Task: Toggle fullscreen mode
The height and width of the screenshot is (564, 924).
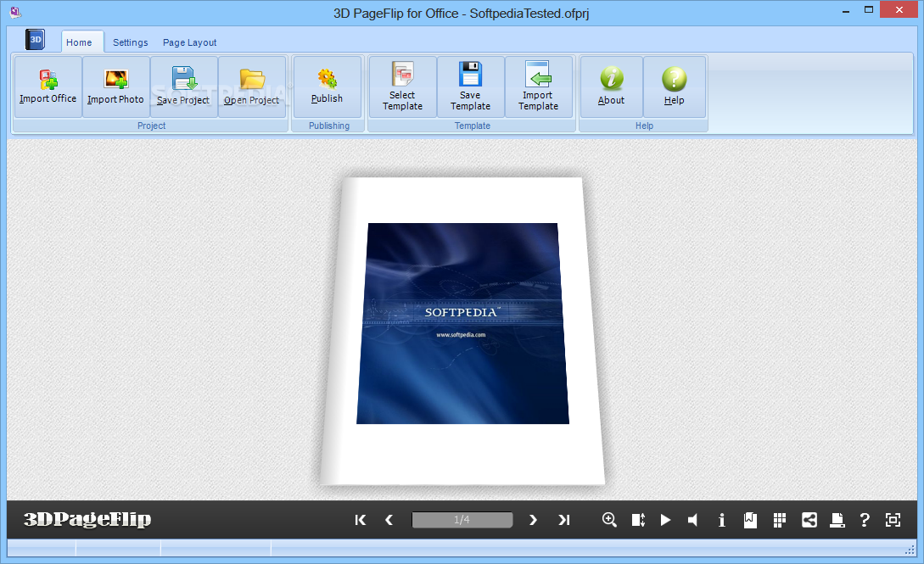Action: click(x=893, y=520)
